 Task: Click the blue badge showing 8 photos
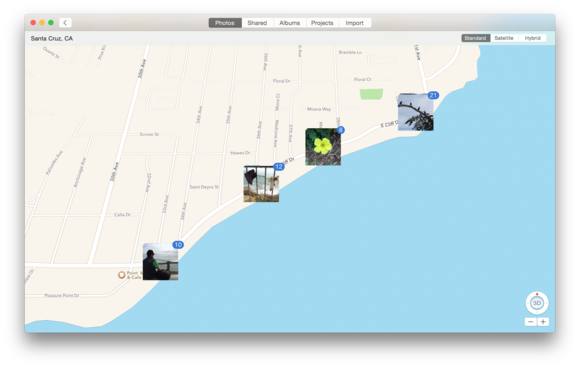pyautogui.click(x=341, y=130)
